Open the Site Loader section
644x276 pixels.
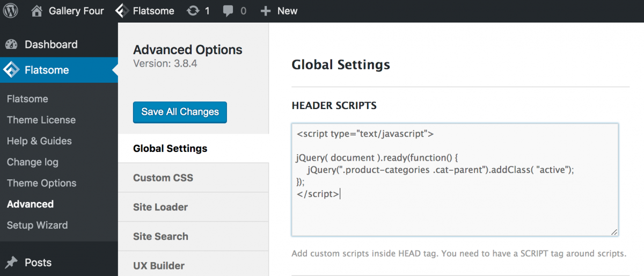(160, 207)
